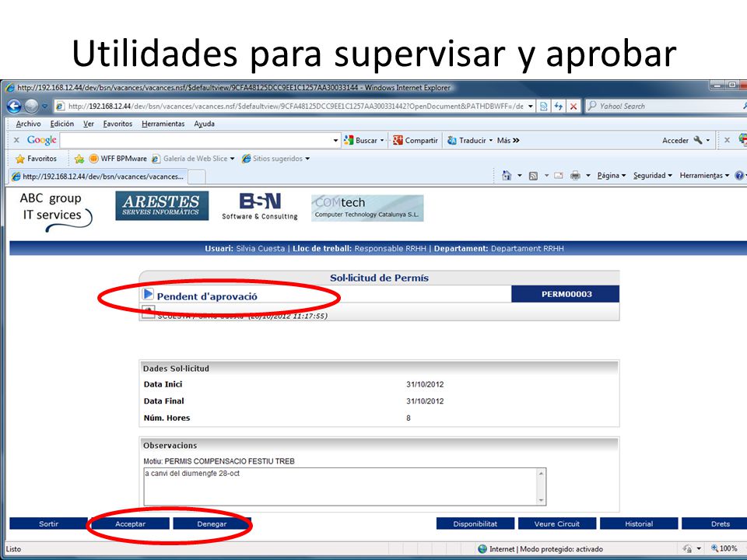Click the Google toolbar Buscar button

click(x=363, y=140)
